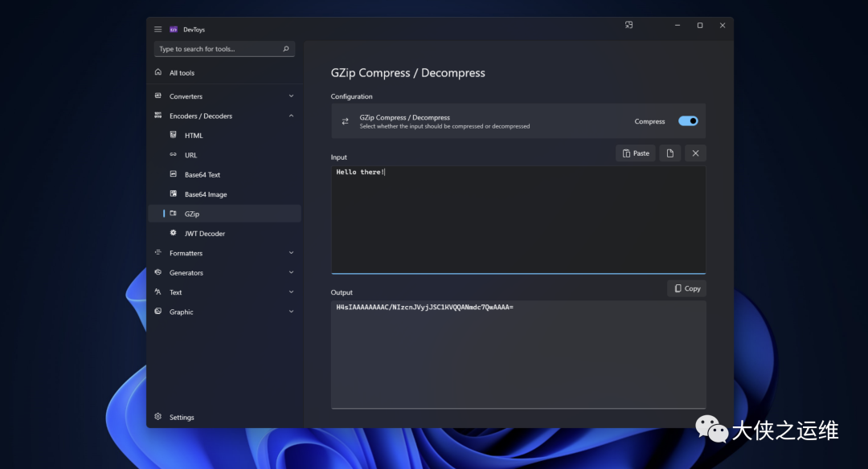
Task: Click the JWT Decoder icon
Action: (174, 234)
